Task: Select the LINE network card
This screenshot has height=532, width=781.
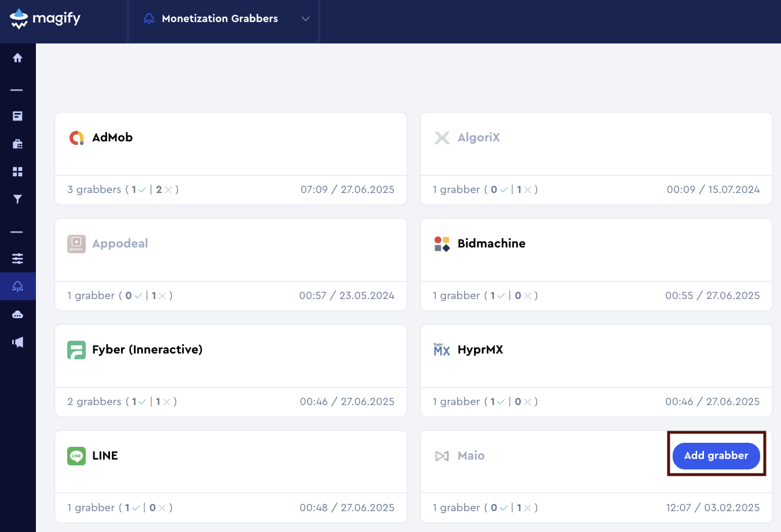Action: 231,462
